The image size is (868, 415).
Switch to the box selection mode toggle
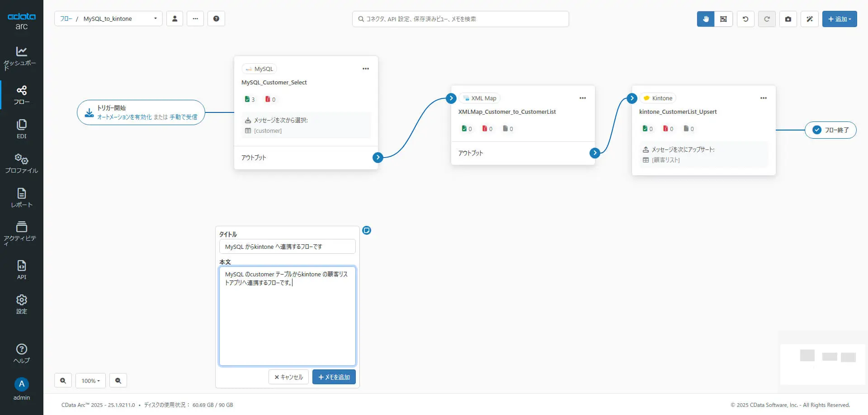pos(723,19)
